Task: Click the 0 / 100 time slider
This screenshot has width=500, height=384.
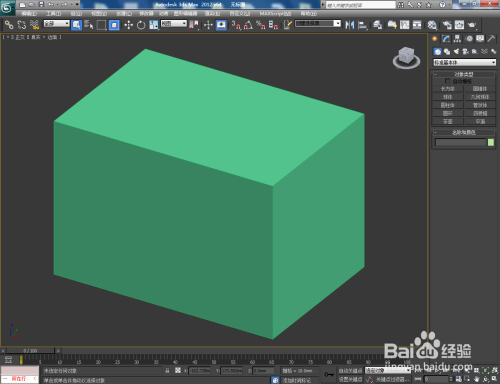Action: tap(30, 351)
